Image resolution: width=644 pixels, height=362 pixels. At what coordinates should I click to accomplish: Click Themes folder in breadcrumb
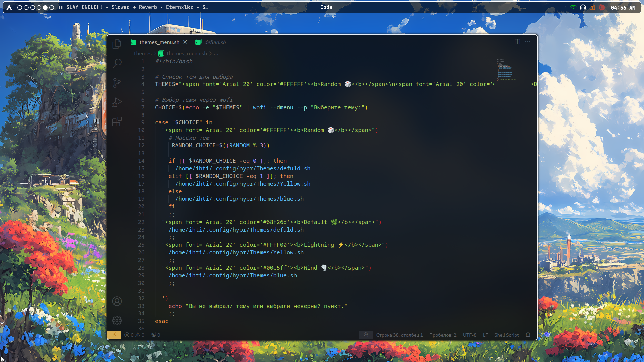pyautogui.click(x=142, y=54)
